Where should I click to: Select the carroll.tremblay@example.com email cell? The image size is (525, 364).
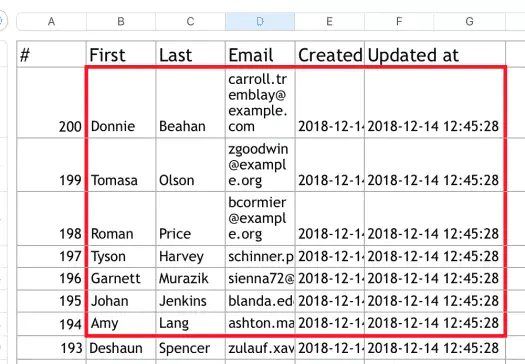[x=260, y=102]
